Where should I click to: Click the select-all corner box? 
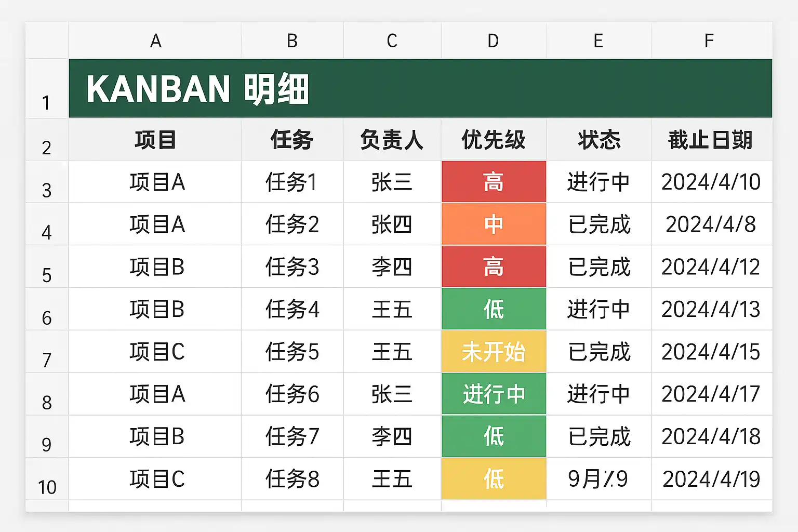(47, 41)
